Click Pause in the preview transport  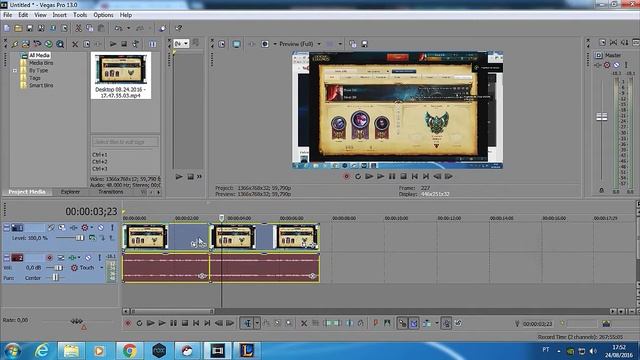tap(392, 176)
